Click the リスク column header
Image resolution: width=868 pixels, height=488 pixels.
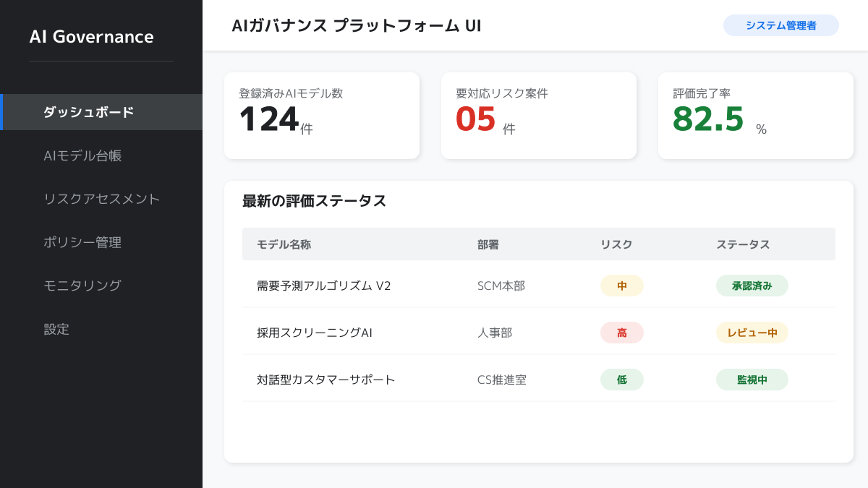click(x=616, y=244)
